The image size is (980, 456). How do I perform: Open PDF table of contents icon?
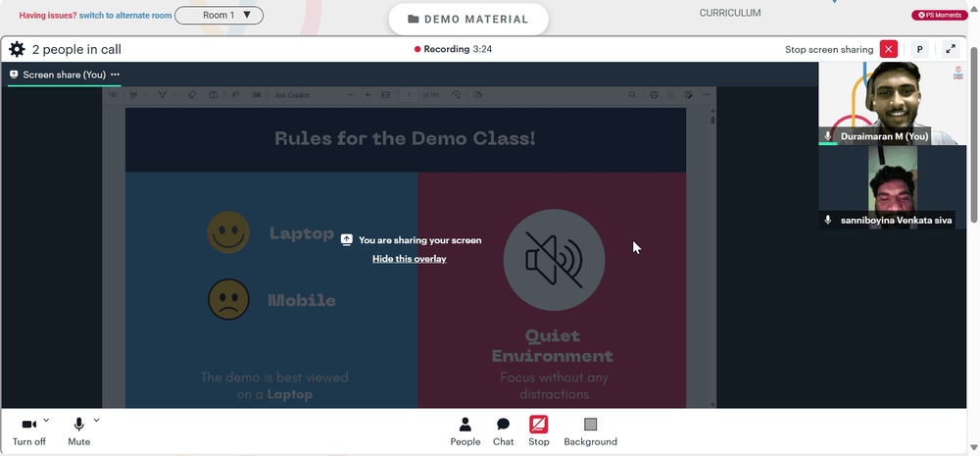click(x=113, y=95)
